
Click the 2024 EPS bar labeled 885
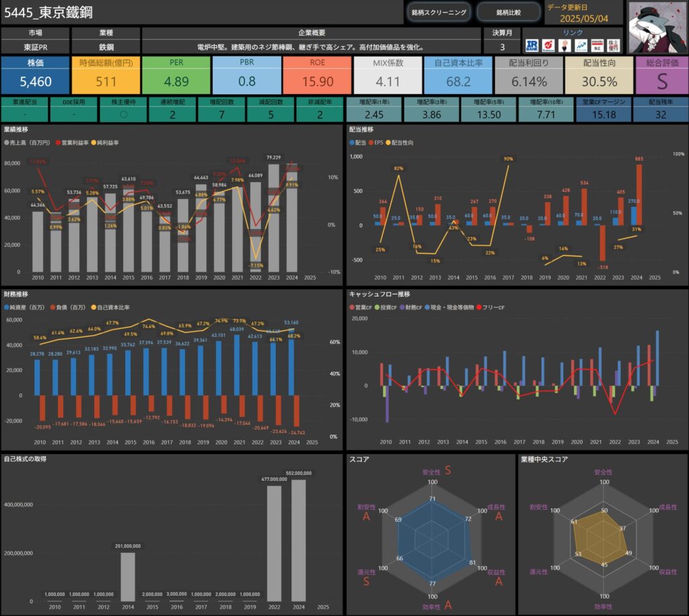click(x=639, y=195)
